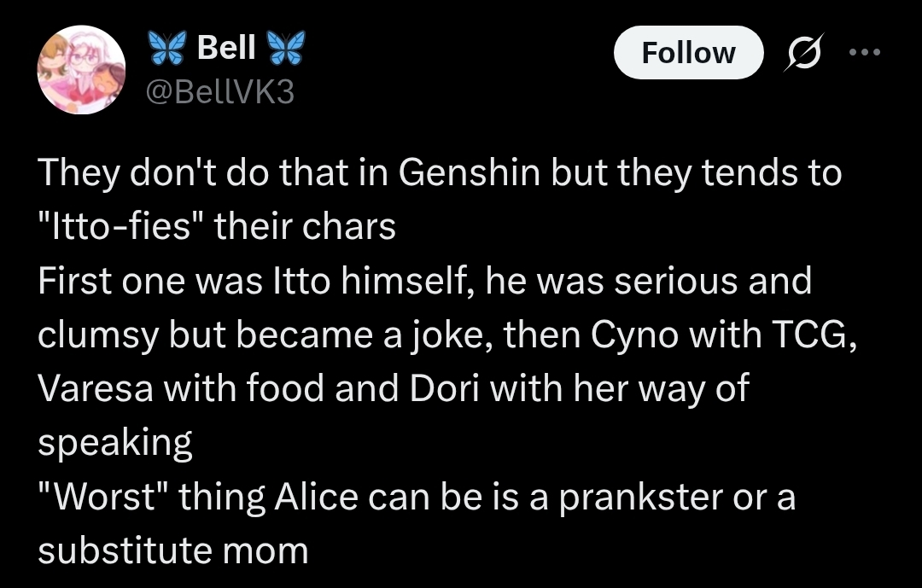This screenshot has width=922, height=588.
Task: Click the word Dori in the post
Action: [x=444, y=388]
